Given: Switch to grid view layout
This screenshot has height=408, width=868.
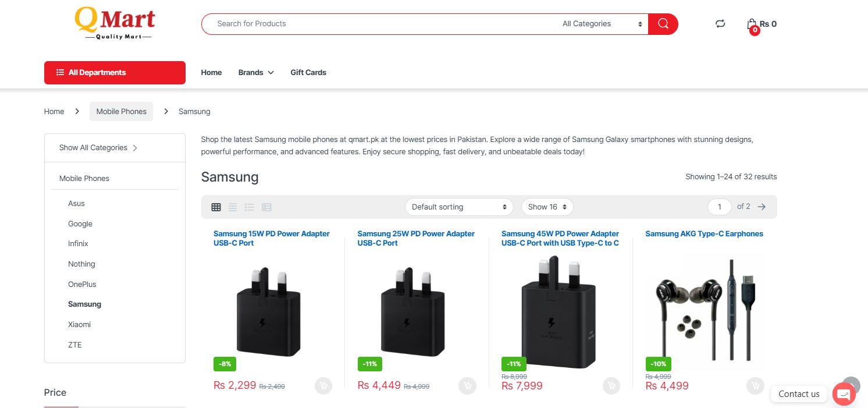Looking at the screenshot, I should pos(216,207).
